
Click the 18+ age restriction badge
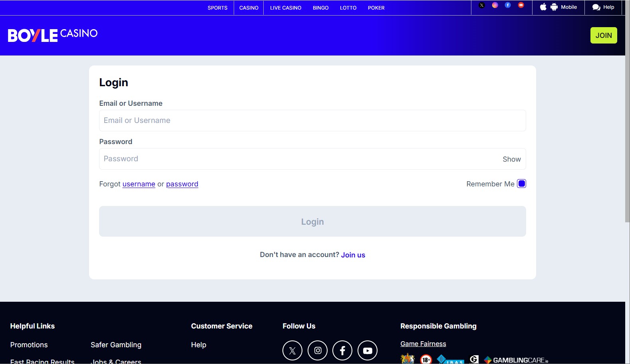426,359
